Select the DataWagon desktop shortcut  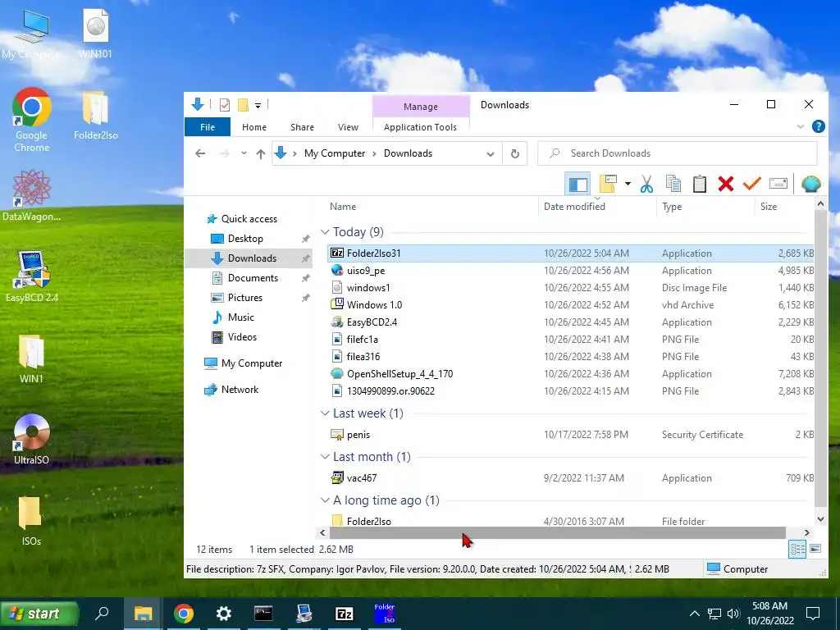pos(31,195)
